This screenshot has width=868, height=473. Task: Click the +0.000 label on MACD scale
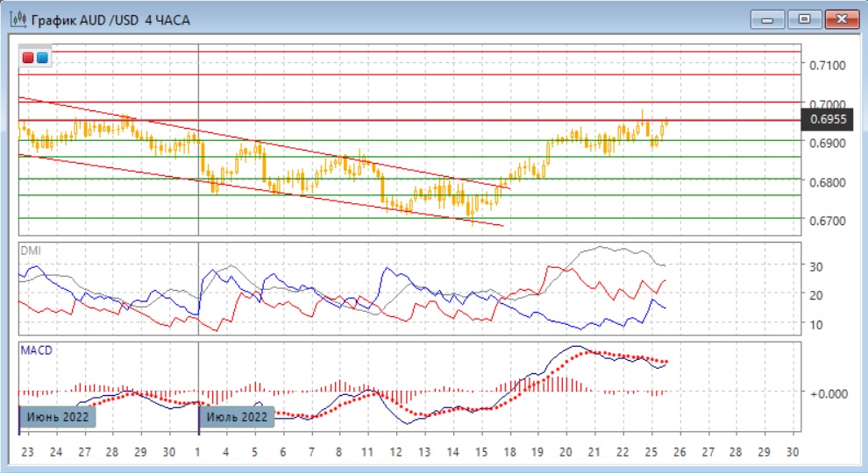click(827, 393)
